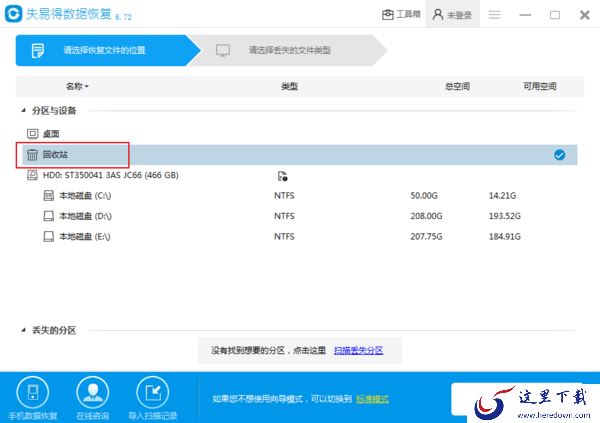Click the drive icon for E:\ partition
Screen dimensions: 600x423
49,237
